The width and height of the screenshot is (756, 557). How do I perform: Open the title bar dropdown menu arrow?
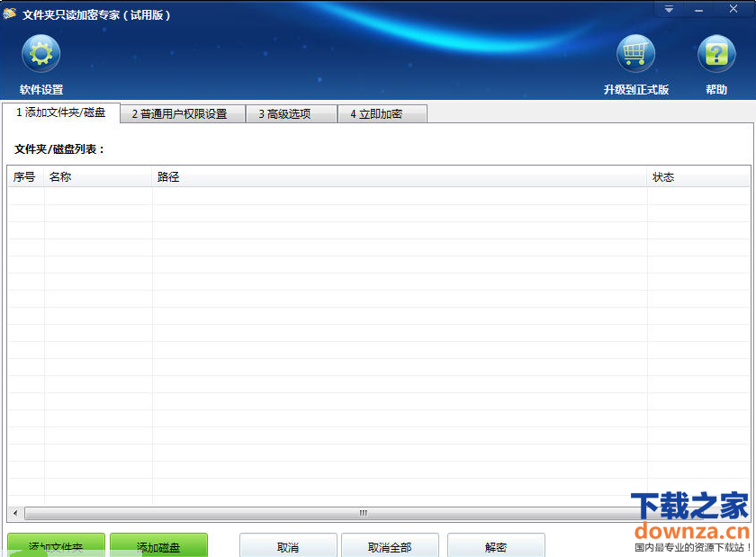669,9
